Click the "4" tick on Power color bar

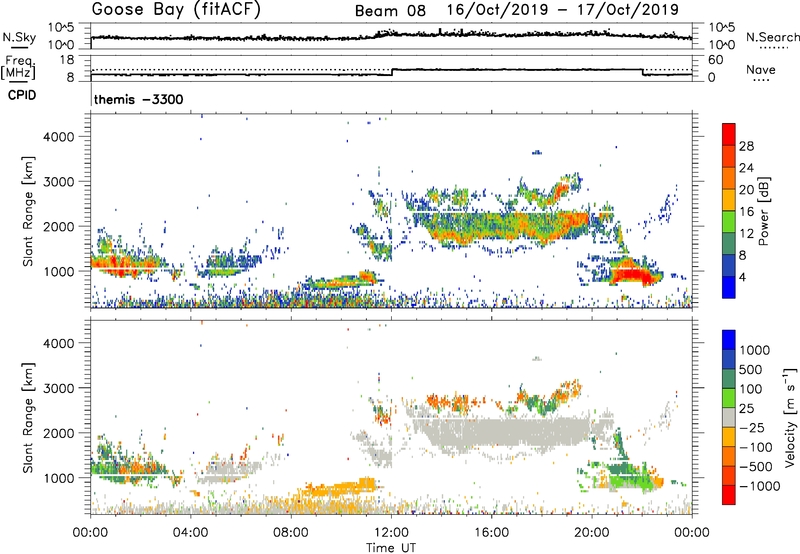click(742, 277)
